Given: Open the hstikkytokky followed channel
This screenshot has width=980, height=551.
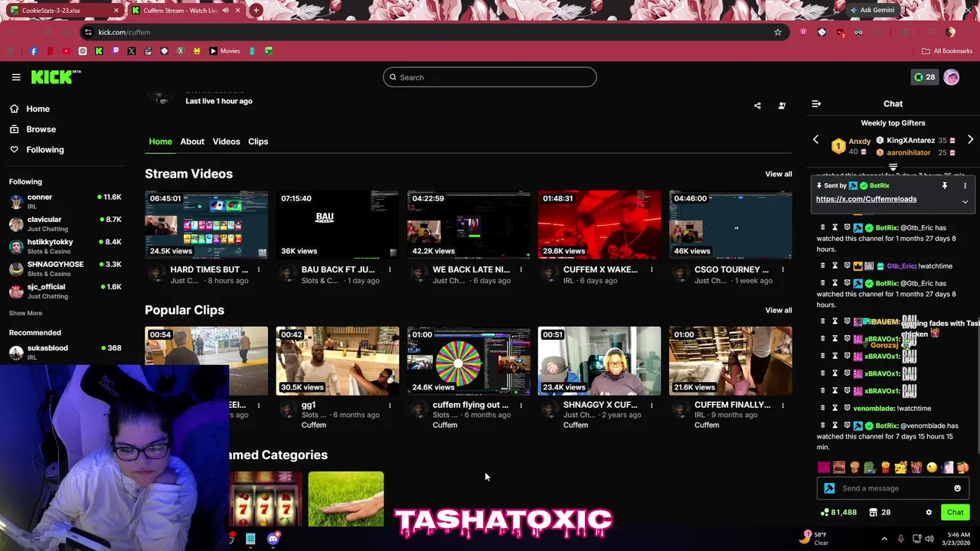Looking at the screenshot, I should tap(65, 246).
